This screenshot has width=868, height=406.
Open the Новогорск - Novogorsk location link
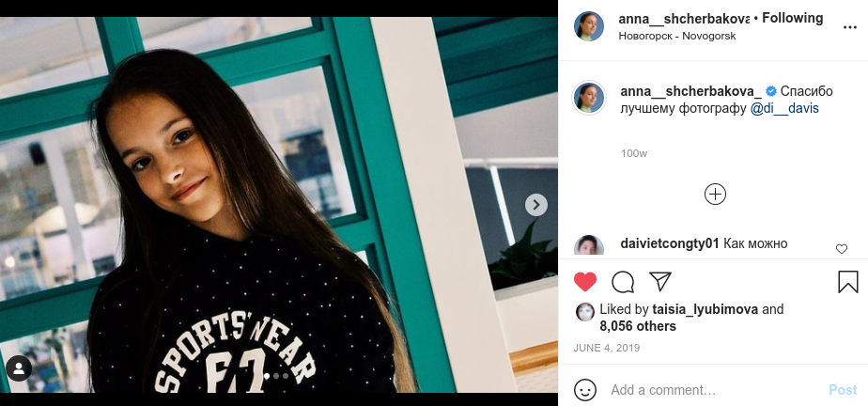[676, 36]
